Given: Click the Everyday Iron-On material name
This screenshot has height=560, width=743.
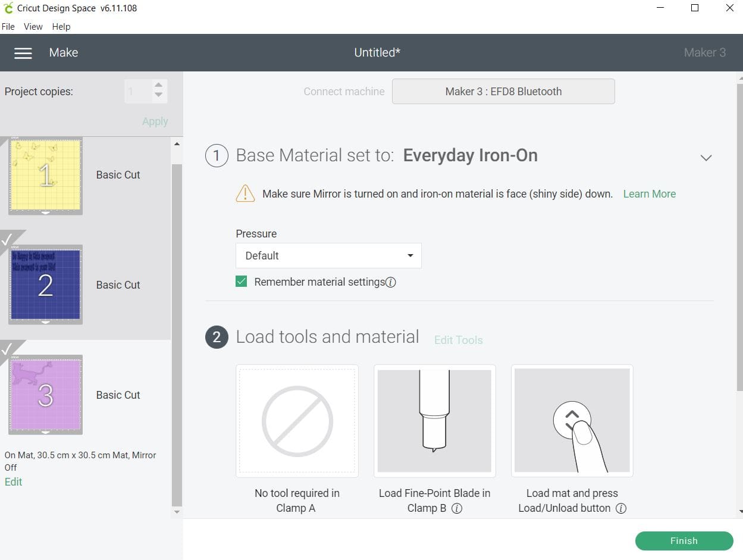Looking at the screenshot, I should coord(470,155).
